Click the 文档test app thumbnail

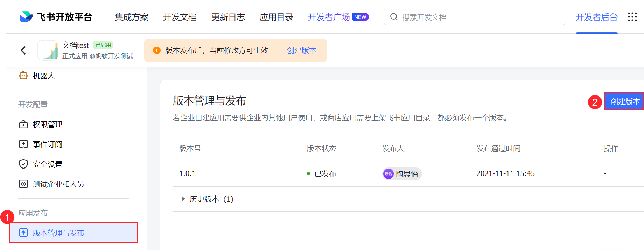(x=48, y=50)
